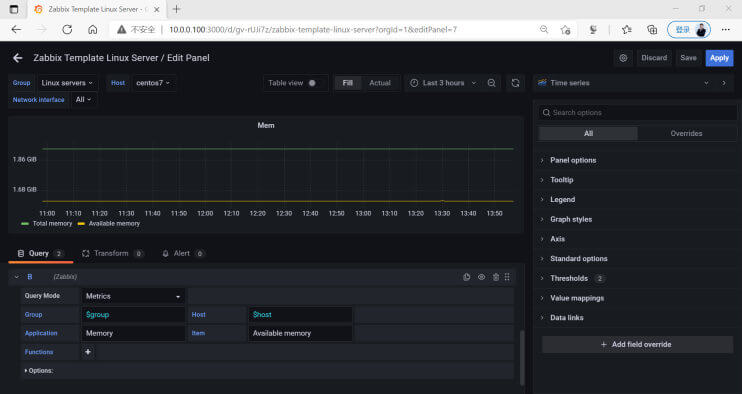Add this page to favorites

[x=565, y=29]
